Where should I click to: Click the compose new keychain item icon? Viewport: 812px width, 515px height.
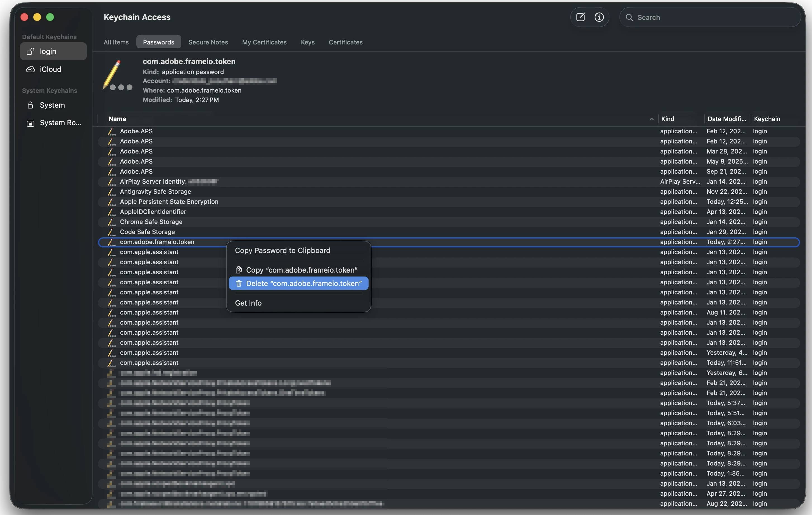click(x=580, y=17)
